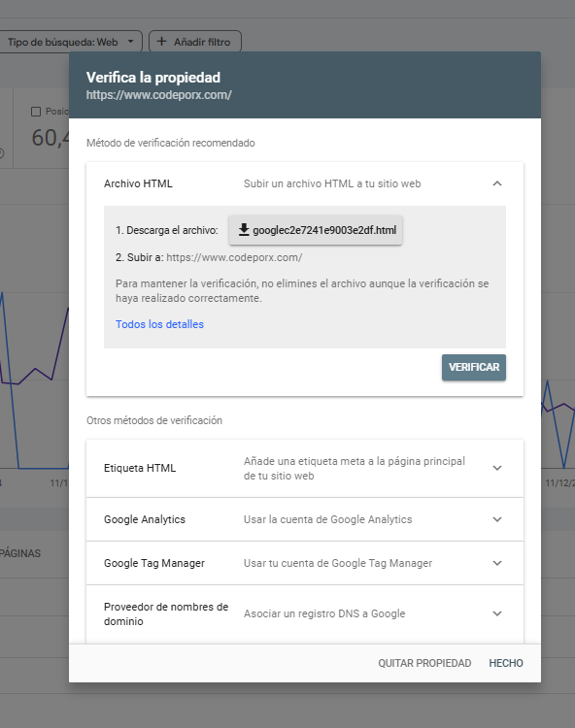Open the Tipo de búsqueda: Web dropdown
The image size is (575, 728).
click(x=70, y=42)
